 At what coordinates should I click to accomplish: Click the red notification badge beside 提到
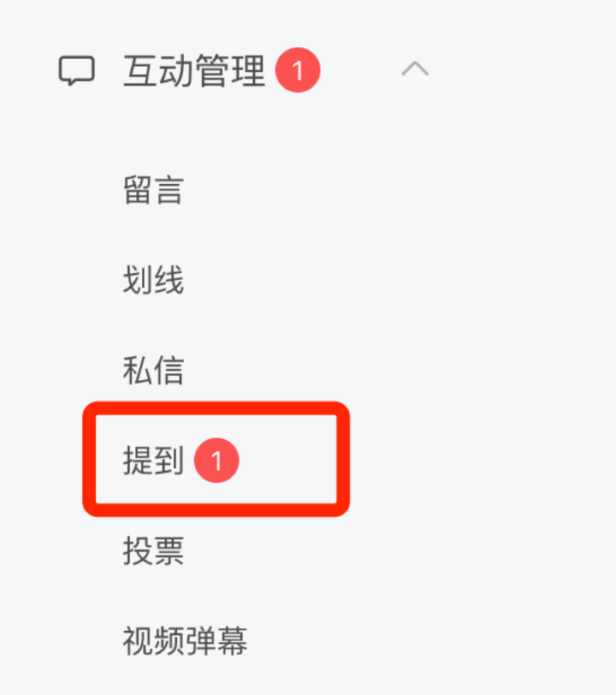coord(216,460)
